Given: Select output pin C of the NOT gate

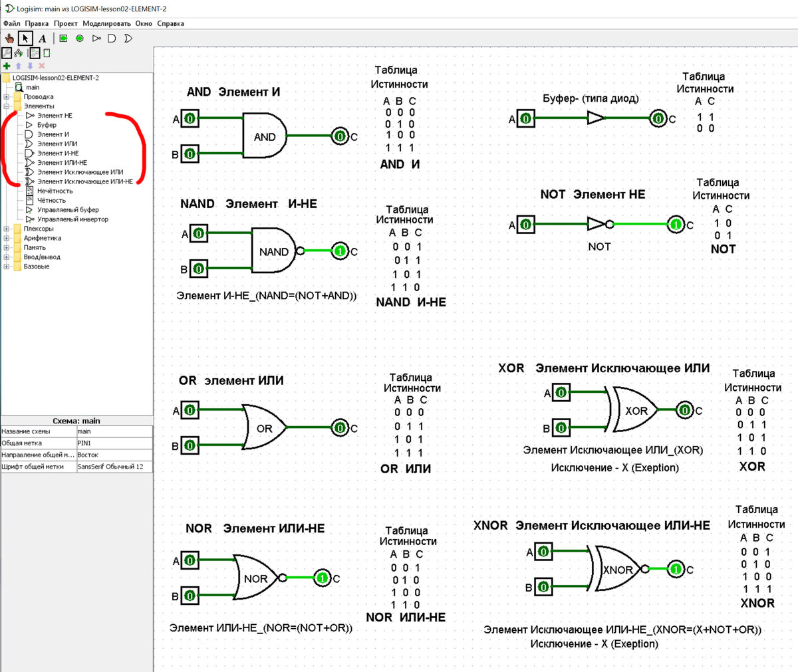Looking at the screenshot, I should point(676,225).
